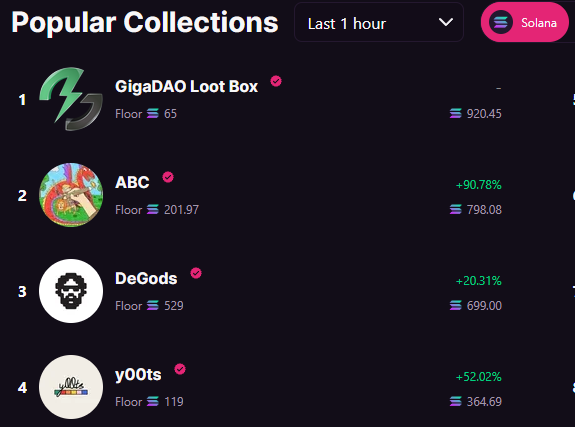
Task: Click the y00ts +52.02% change value
Action: [478, 377]
